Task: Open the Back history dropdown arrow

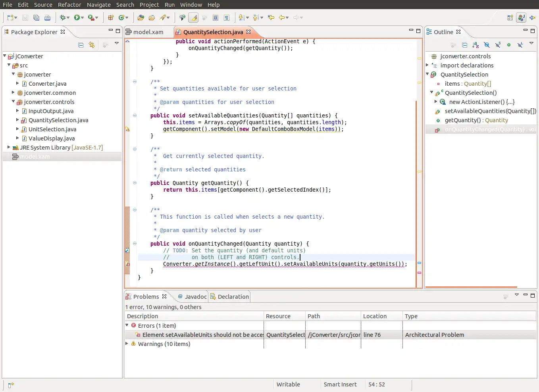Action: [287, 17]
